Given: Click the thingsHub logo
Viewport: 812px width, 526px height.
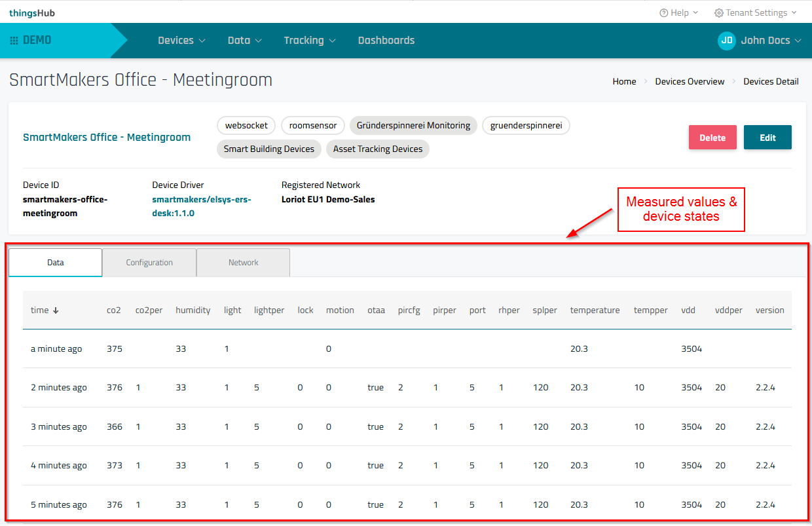Looking at the screenshot, I should (32, 12).
